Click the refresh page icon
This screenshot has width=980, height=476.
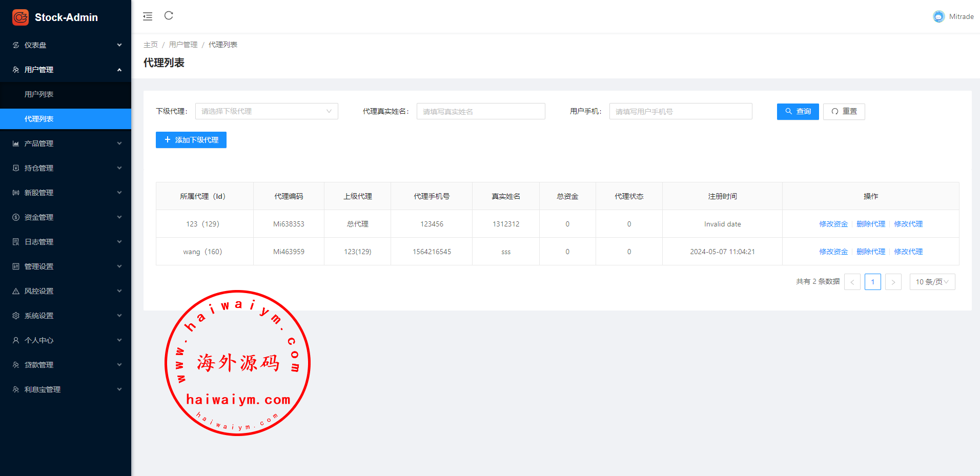pyautogui.click(x=169, y=16)
